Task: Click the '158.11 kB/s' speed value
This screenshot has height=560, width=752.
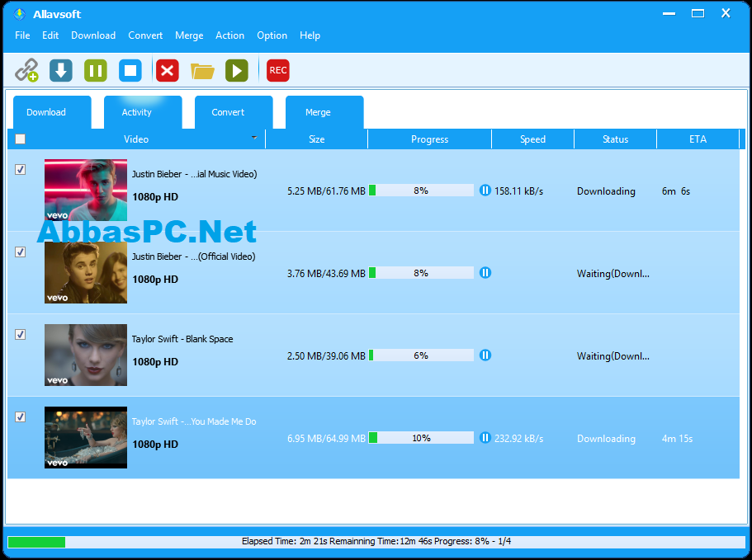Action: tap(519, 191)
